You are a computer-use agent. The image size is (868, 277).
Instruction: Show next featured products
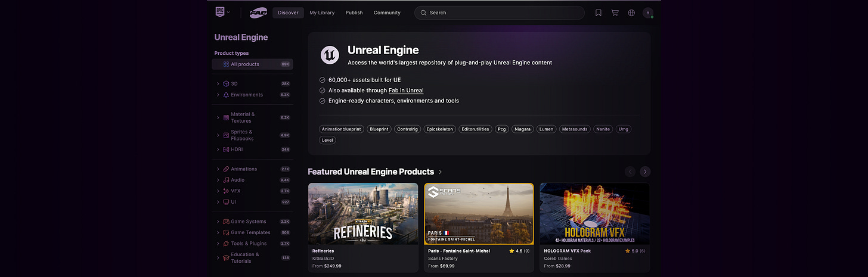(645, 172)
